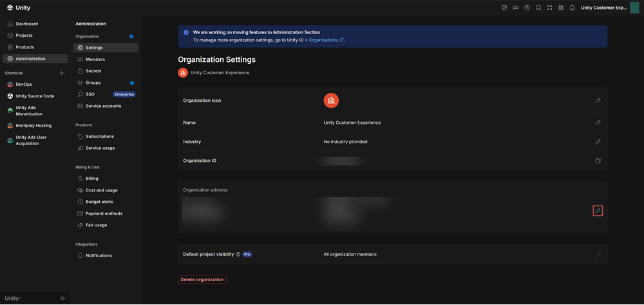The image size is (644, 305).
Task: Open Fair usage
Action: point(106,225)
